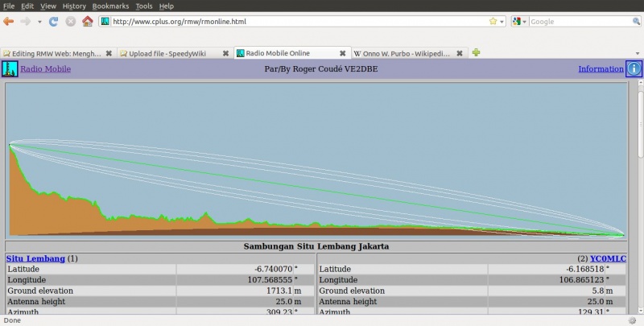Click the Reload page icon
Image resolution: width=644 pixels, height=326 pixels.
(x=54, y=21)
